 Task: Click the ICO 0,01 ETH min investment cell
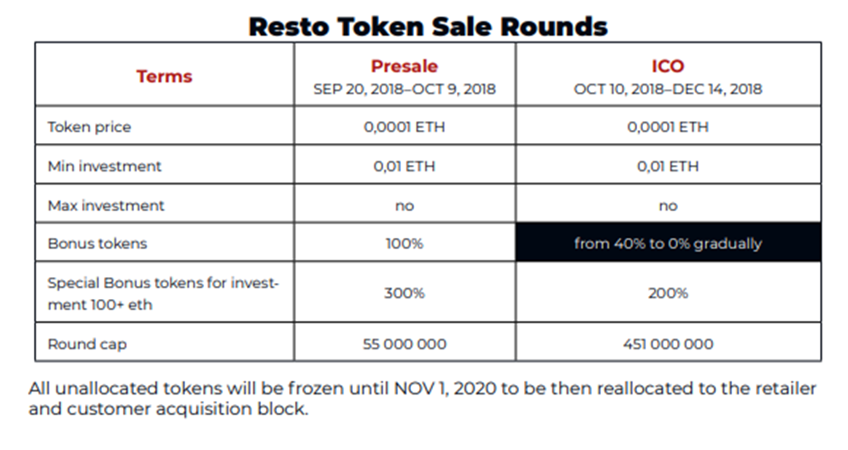668,166
